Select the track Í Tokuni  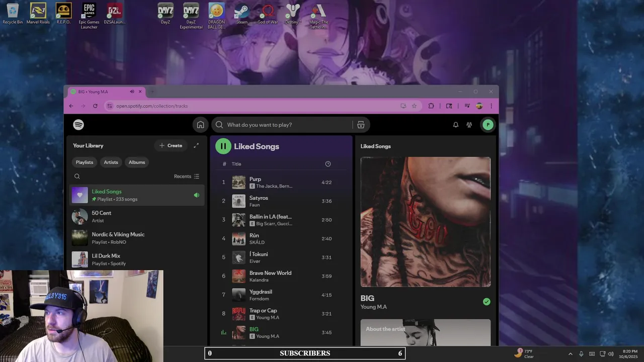(x=259, y=254)
